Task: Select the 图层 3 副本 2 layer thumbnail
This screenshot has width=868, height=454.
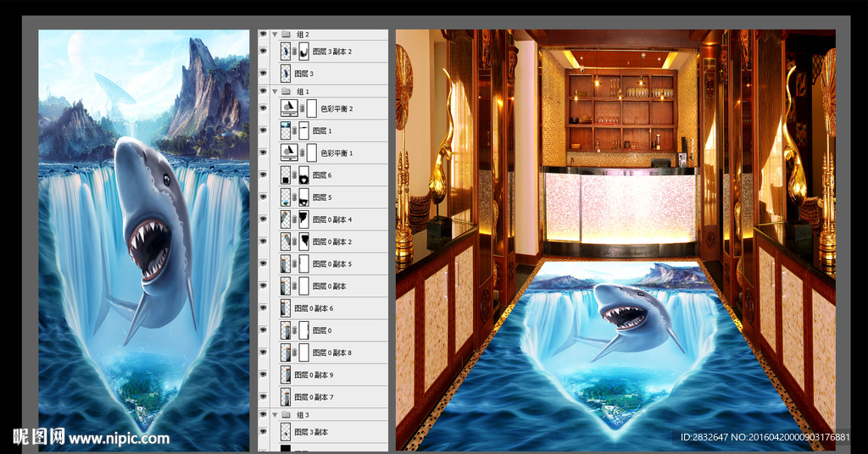Action: pyautogui.click(x=286, y=52)
